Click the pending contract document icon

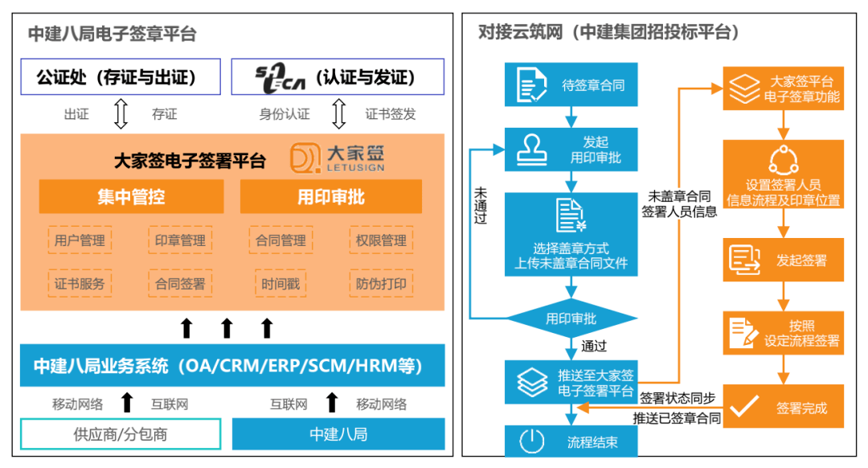pos(531,84)
